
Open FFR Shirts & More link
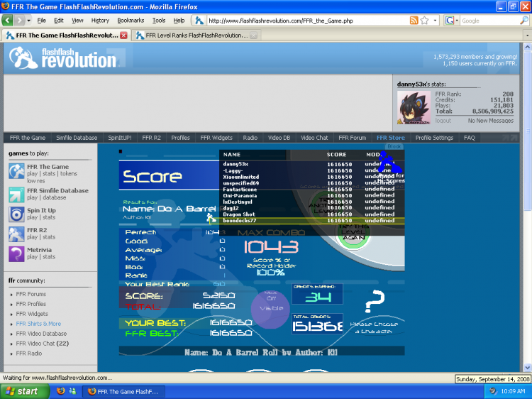point(38,324)
